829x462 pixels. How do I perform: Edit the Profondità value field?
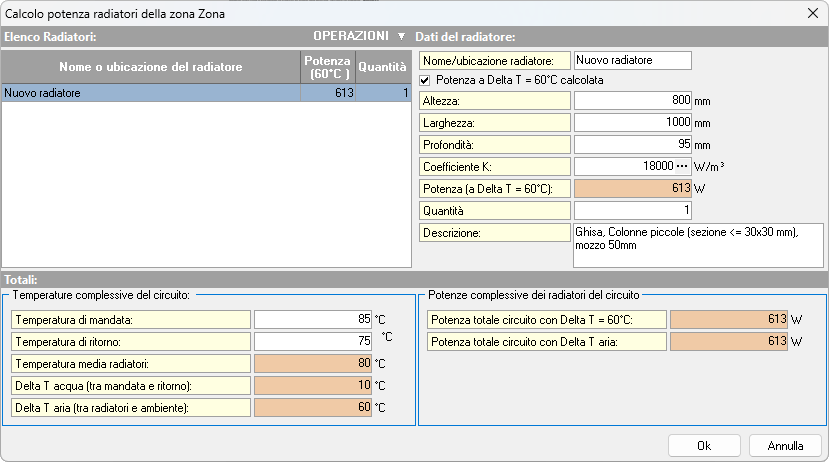click(633, 144)
